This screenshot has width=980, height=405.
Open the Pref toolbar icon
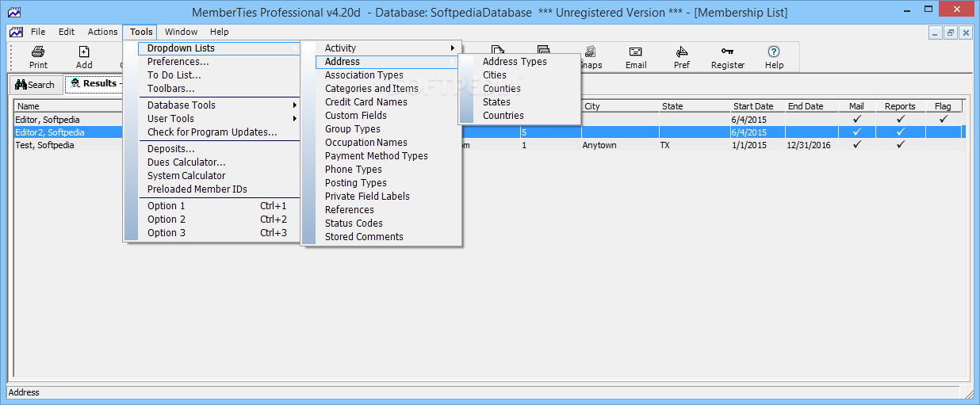pyautogui.click(x=682, y=52)
